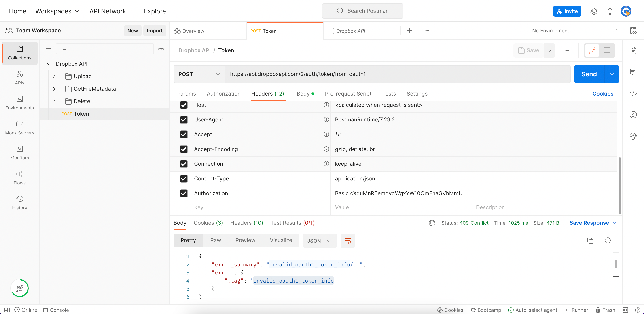Toggle the sidebar icon in status bar
This screenshot has width=644, height=314.
pyautogui.click(x=7, y=310)
